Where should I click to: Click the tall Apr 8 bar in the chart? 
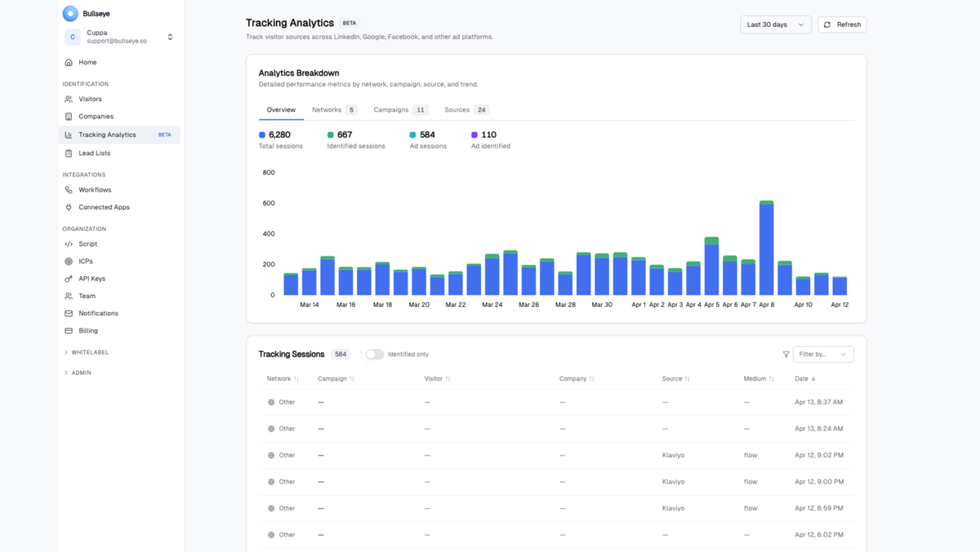point(764,245)
